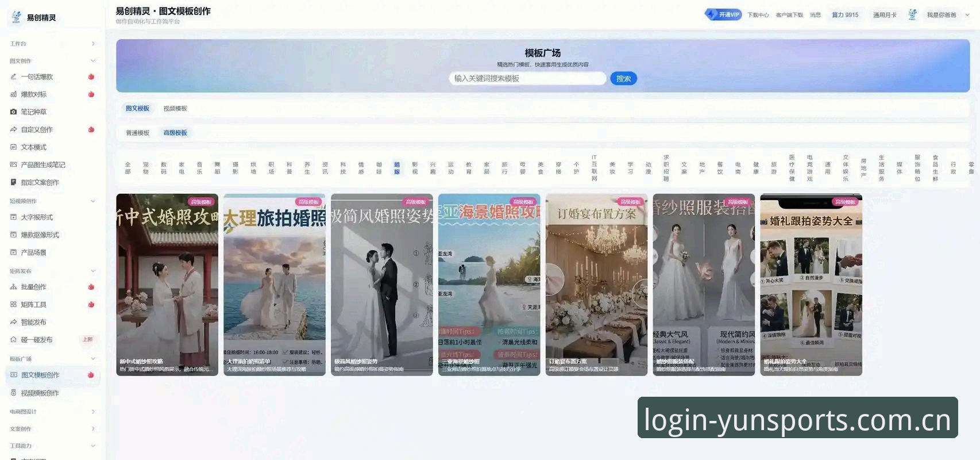Collapse the 工具能力 section chevron
The width and height of the screenshot is (980, 460).
click(x=93, y=446)
